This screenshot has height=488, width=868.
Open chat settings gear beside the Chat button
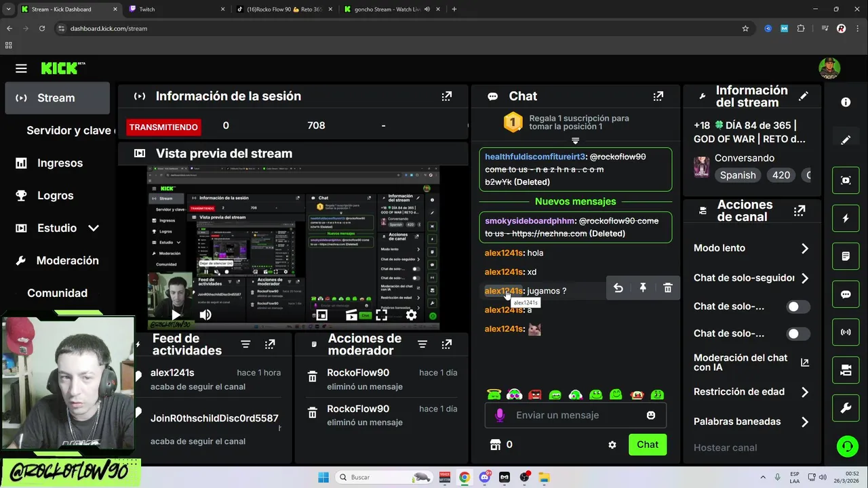(x=612, y=445)
